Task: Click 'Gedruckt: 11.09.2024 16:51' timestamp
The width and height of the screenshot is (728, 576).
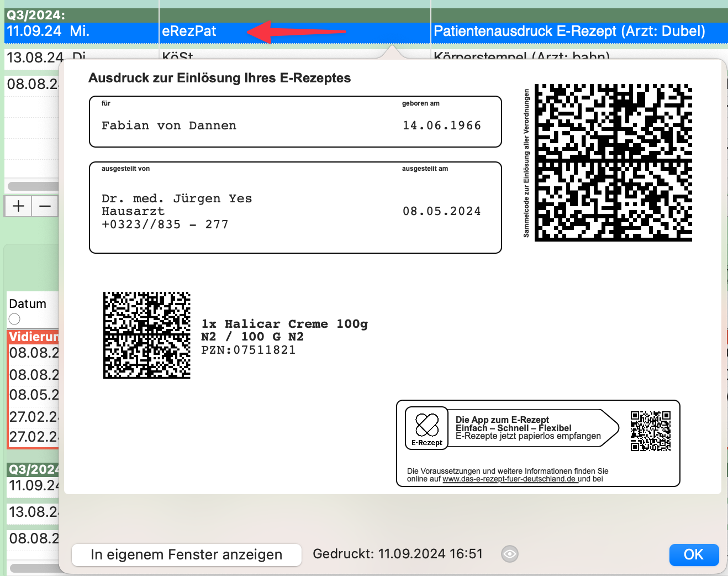Action: [398, 554]
